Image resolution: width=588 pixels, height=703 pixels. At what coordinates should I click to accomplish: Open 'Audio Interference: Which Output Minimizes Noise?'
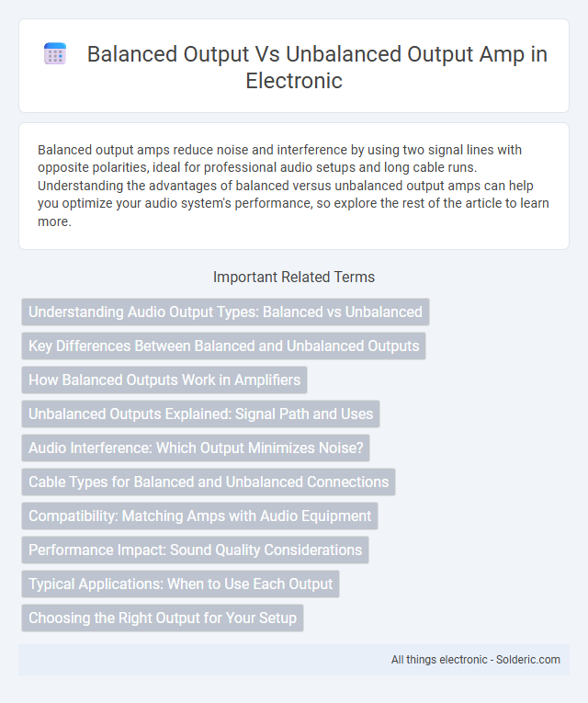(196, 448)
